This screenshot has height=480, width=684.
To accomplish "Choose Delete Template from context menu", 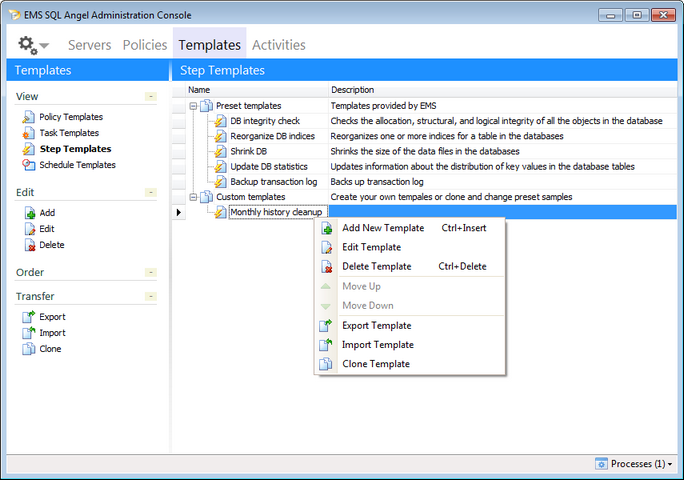I will click(410, 266).
